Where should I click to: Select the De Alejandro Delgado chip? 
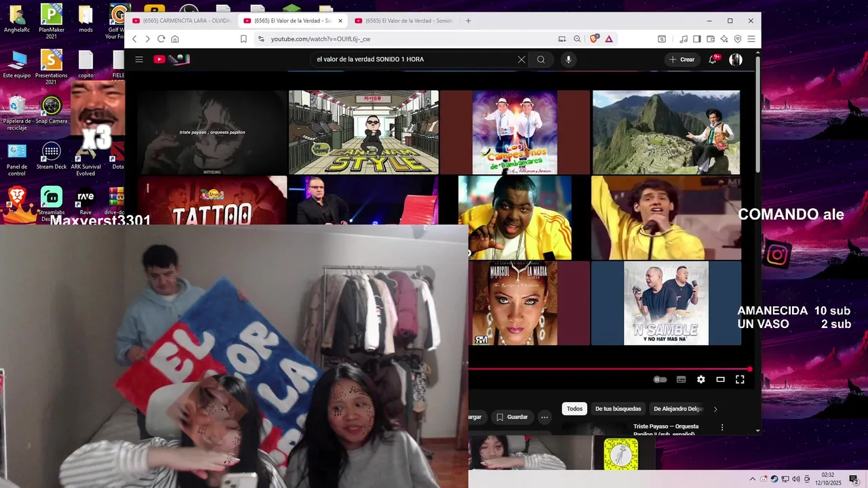[x=678, y=409]
